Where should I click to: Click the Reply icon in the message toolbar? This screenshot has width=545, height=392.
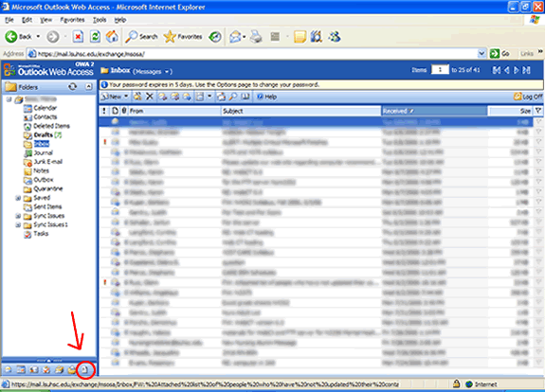(x=163, y=97)
